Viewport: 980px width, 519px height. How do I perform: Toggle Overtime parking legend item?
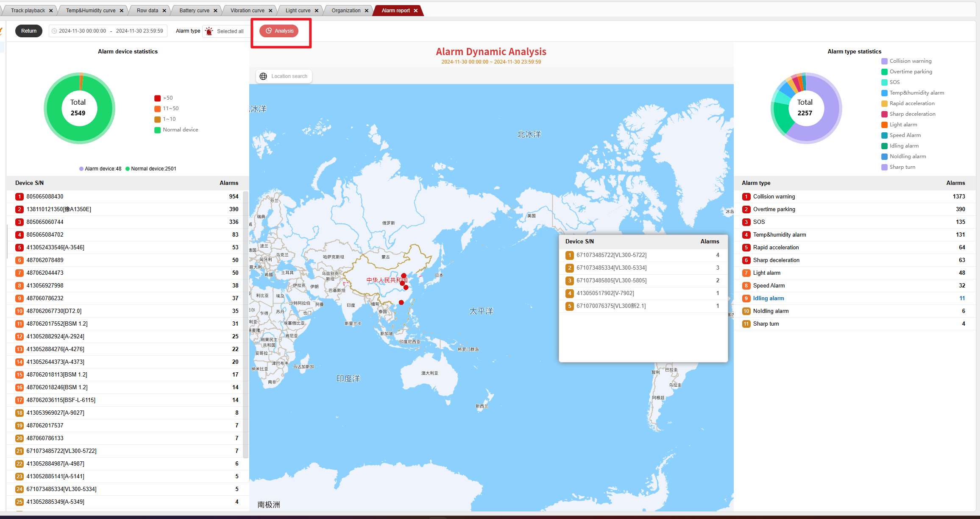[x=910, y=72]
